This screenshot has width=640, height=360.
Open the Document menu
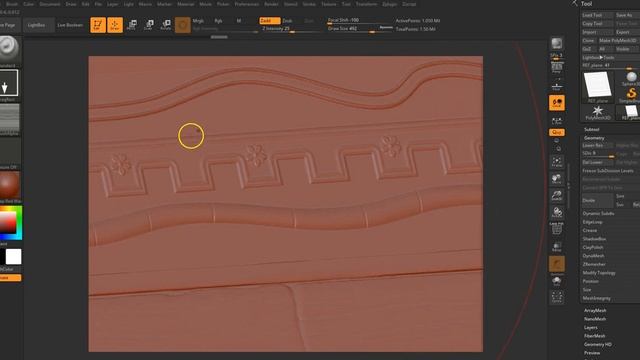49,4
